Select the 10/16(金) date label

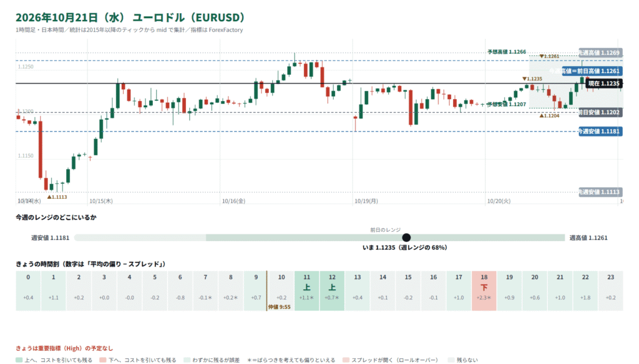(233, 201)
